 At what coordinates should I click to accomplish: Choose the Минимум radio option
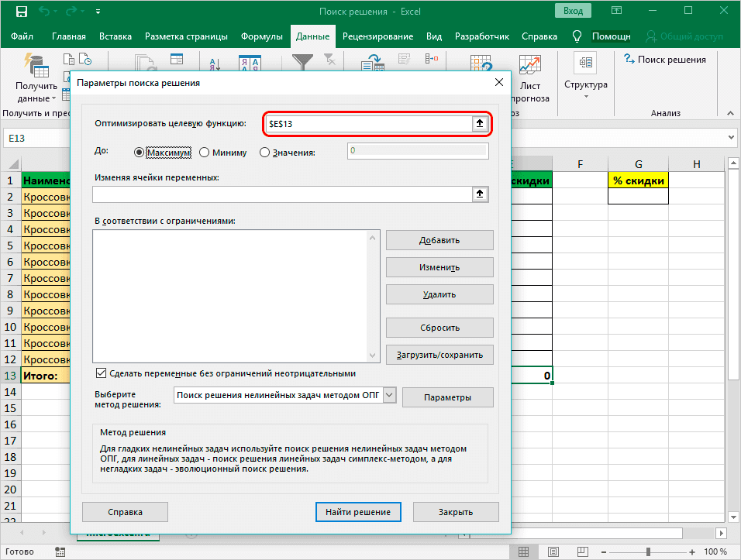point(205,153)
